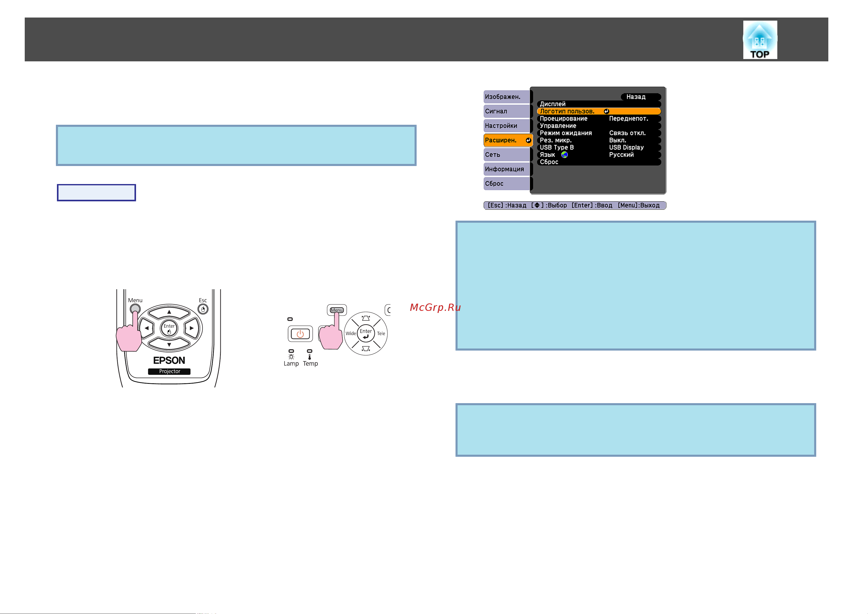Click the [Esc] :Назад hint in guide bar
This screenshot has height=614, width=868.
(507, 205)
